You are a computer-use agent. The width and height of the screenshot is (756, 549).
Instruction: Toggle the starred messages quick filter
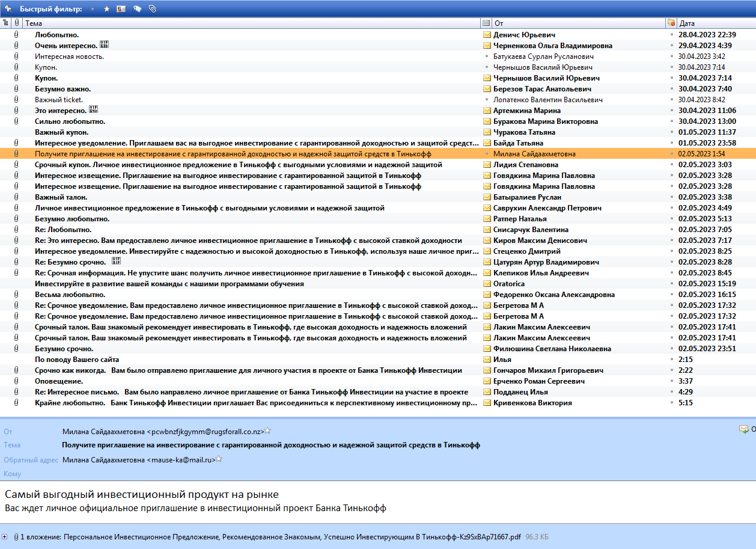tap(106, 9)
